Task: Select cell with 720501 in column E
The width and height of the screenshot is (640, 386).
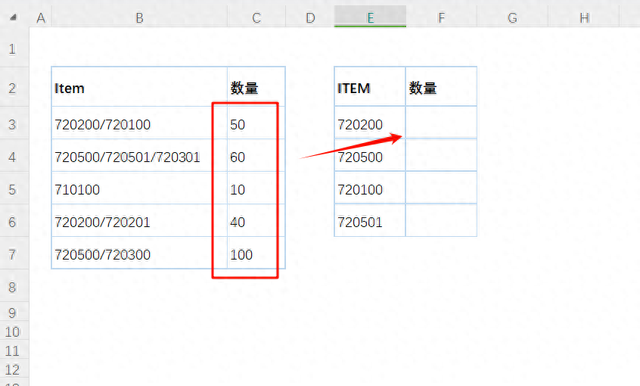Action: (370, 221)
